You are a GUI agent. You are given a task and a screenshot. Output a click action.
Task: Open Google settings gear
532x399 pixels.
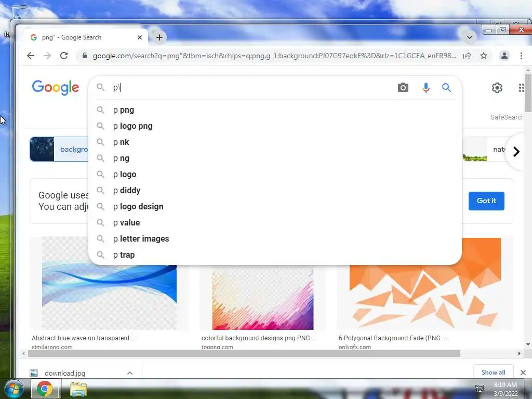click(497, 88)
